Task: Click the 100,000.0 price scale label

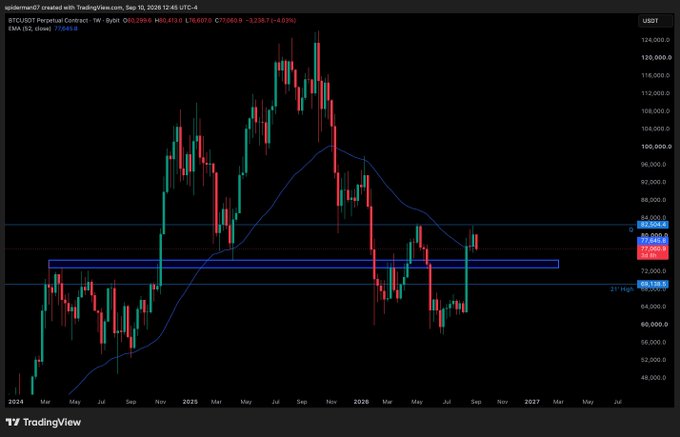Action: pos(656,147)
